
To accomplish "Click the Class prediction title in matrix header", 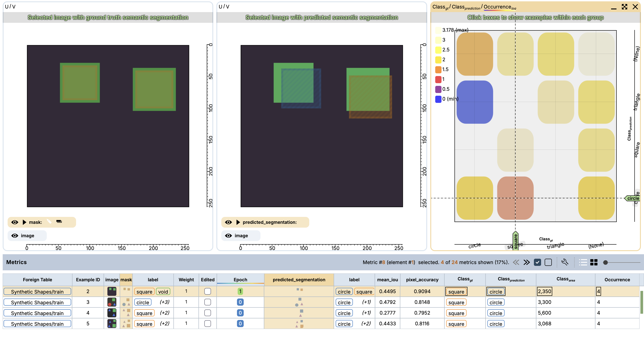I will coord(466,7).
